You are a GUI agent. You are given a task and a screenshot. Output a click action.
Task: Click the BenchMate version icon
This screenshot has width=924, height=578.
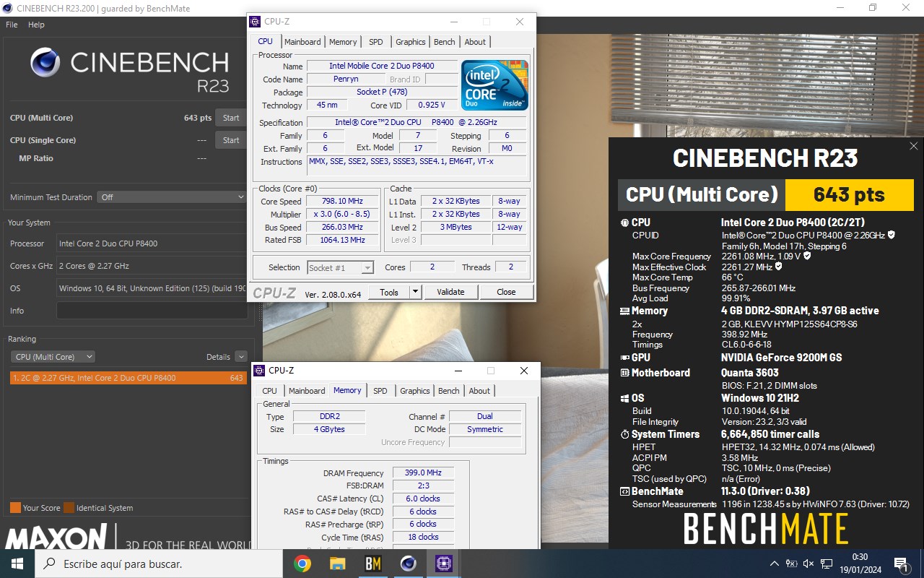(625, 491)
